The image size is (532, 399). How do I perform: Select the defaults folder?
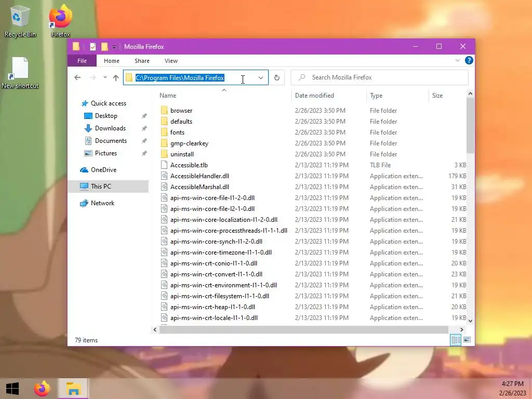click(x=181, y=122)
